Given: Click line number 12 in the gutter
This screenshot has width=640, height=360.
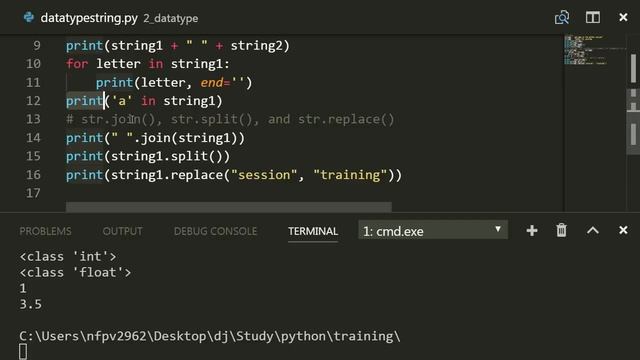Looking at the screenshot, I should (x=33, y=101).
